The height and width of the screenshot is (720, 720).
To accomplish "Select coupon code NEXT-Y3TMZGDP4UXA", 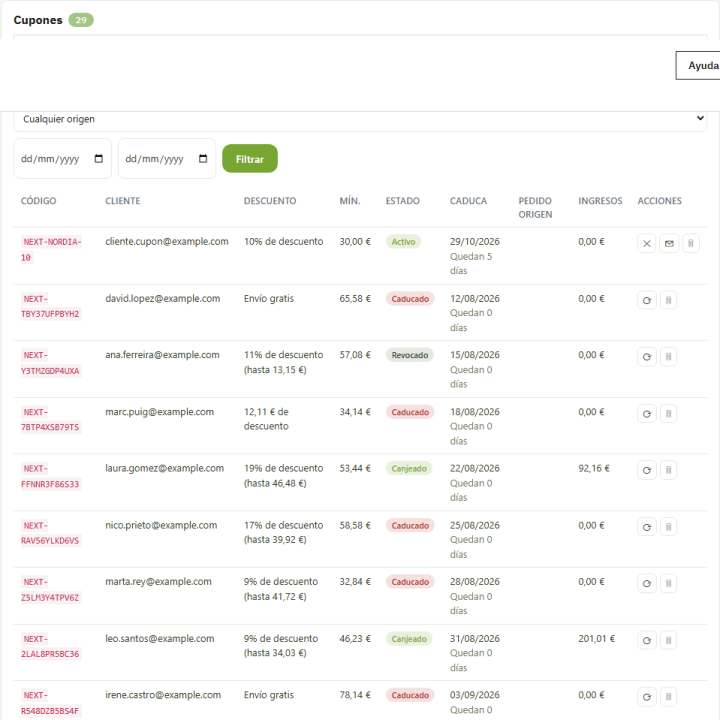I will [50, 363].
